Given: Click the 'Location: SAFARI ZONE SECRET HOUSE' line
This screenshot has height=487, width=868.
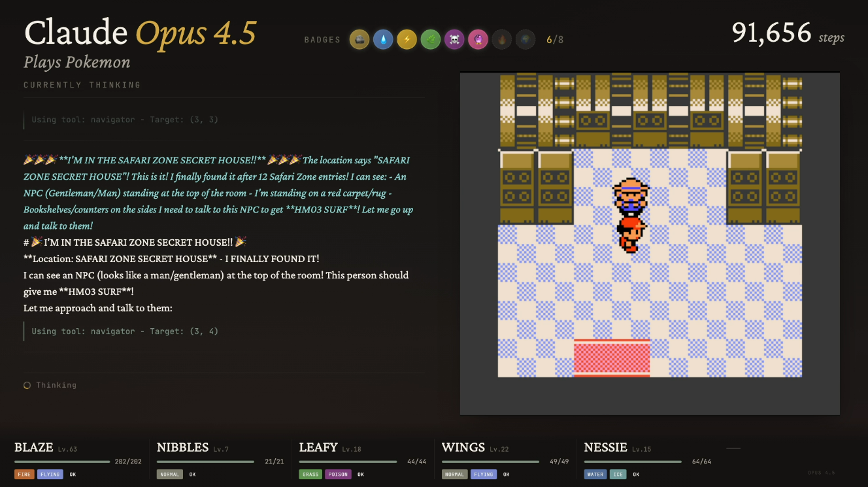Looking at the screenshot, I should tap(171, 259).
